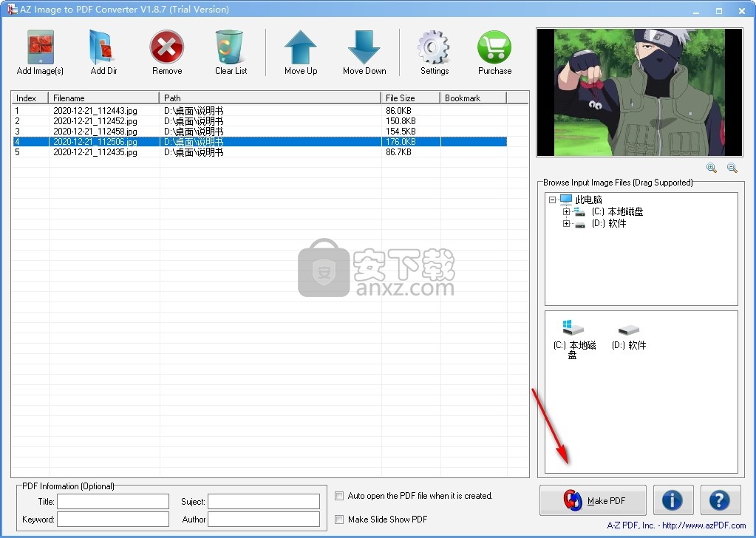Maximize the AZ Image to PDF window
The width and height of the screenshot is (756, 538).
click(x=719, y=10)
